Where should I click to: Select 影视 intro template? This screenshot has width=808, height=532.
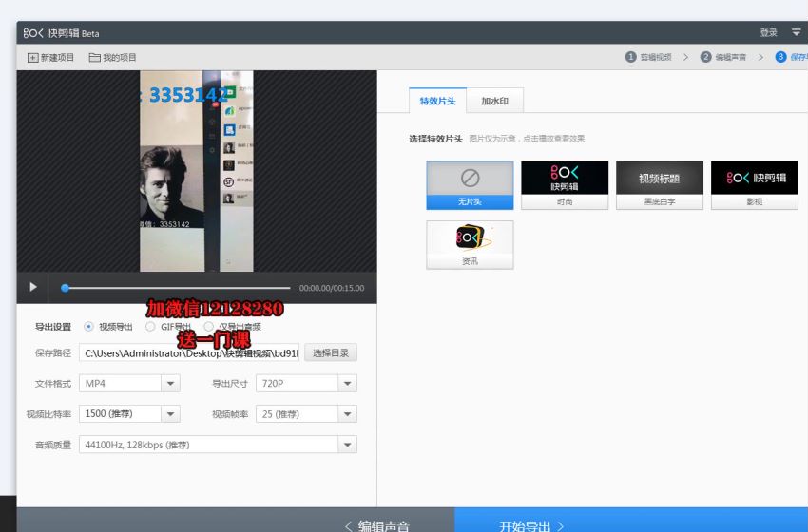[x=755, y=185]
